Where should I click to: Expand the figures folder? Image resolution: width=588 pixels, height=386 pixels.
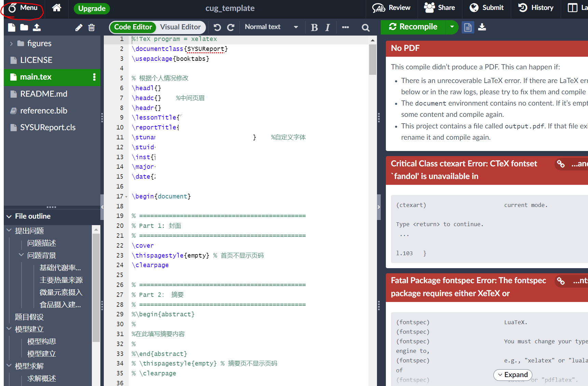(11, 43)
